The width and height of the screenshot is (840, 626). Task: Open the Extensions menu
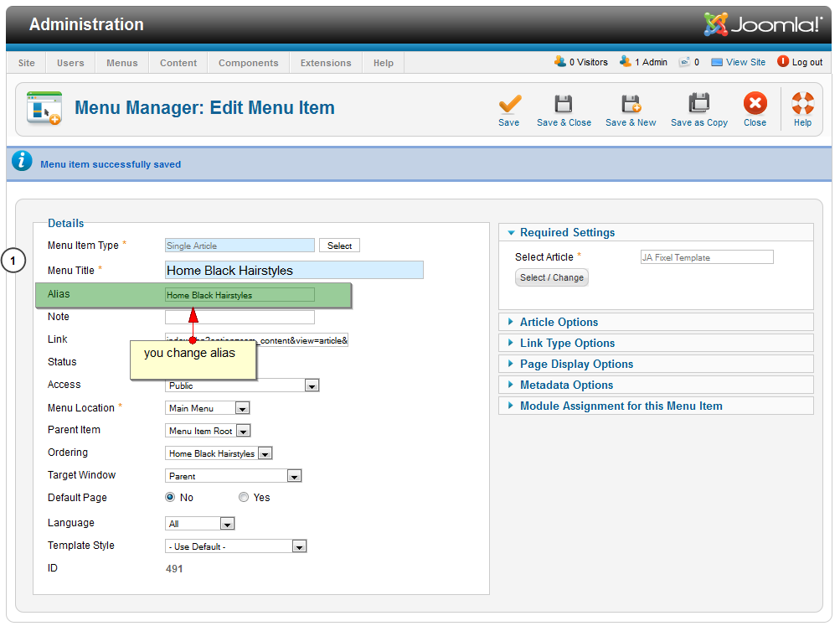click(x=326, y=63)
